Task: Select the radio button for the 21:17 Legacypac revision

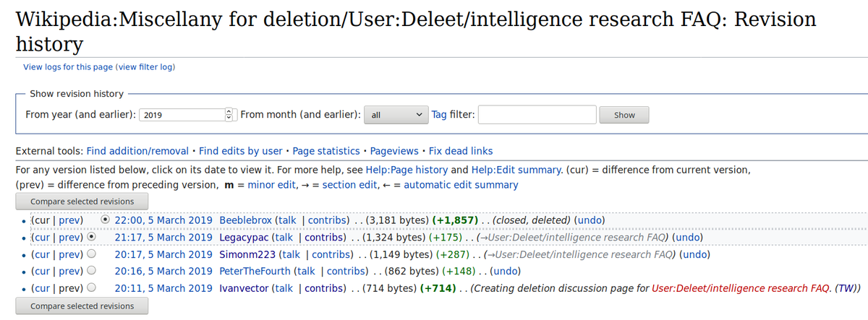Action: (x=92, y=237)
